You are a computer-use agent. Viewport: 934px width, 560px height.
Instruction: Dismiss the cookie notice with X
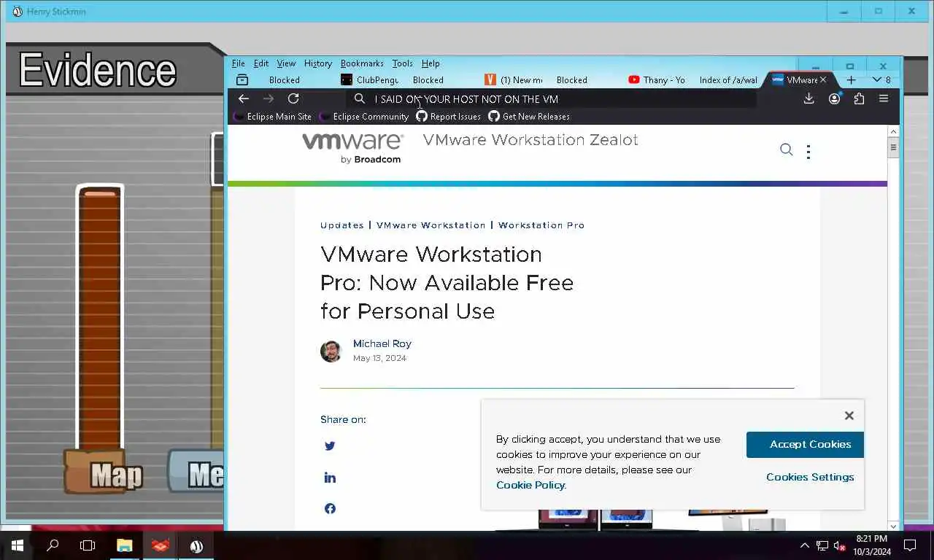[x=849, y=415]
